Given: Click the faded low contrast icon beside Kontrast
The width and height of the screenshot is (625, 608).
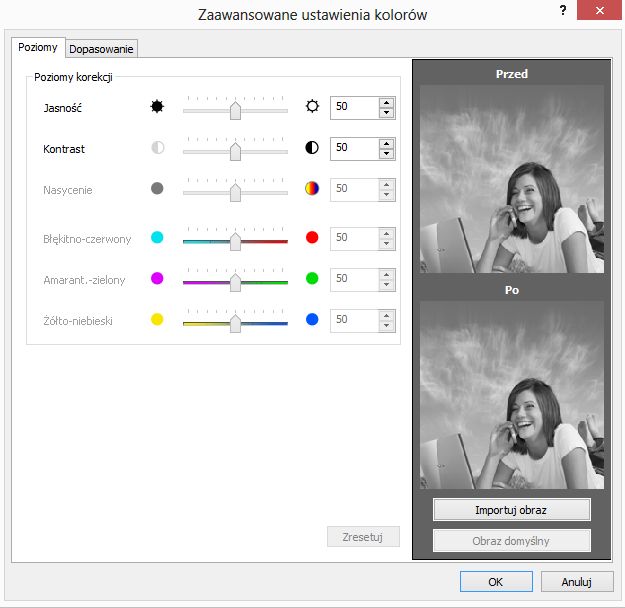Looking at the screenshot, I should (157, 148).
